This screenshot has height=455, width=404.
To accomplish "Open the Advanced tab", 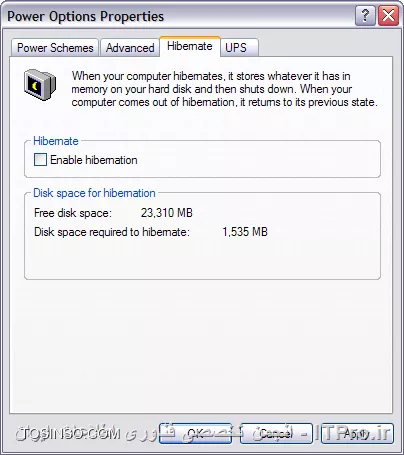I will point(130,48).
